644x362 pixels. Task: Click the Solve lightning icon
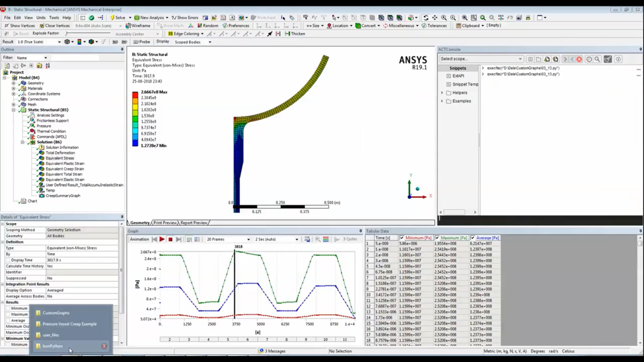tap(112, 18)
